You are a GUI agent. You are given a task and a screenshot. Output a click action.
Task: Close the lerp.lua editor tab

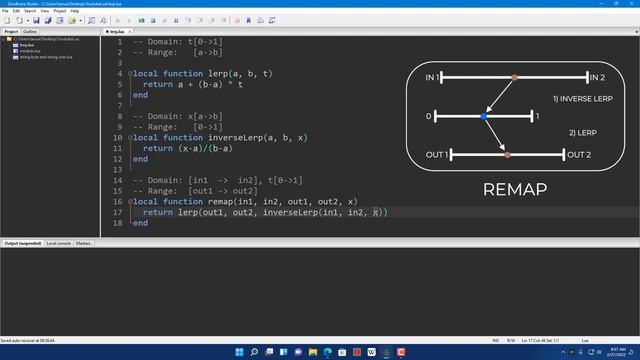(130, 31)
